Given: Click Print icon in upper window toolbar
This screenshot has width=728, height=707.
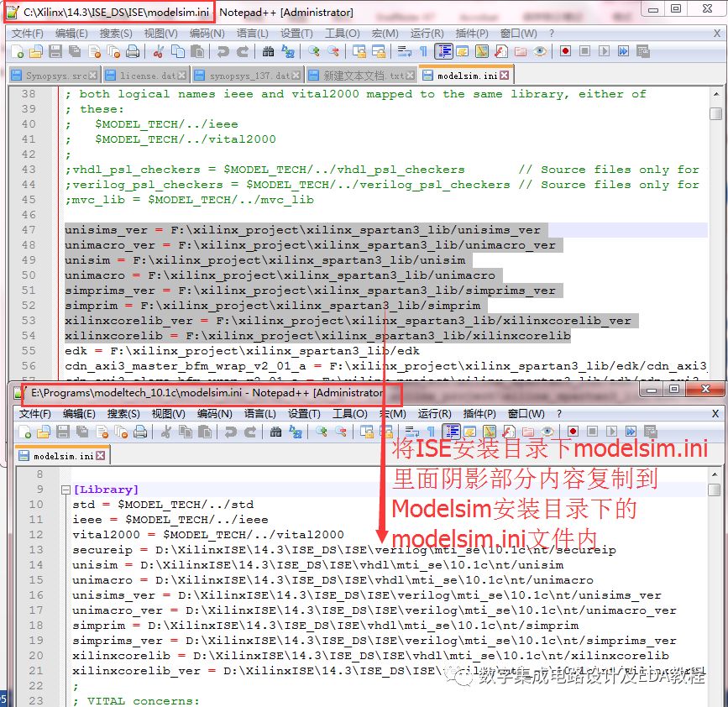Looking at the screenshot, I should [133, 51].
